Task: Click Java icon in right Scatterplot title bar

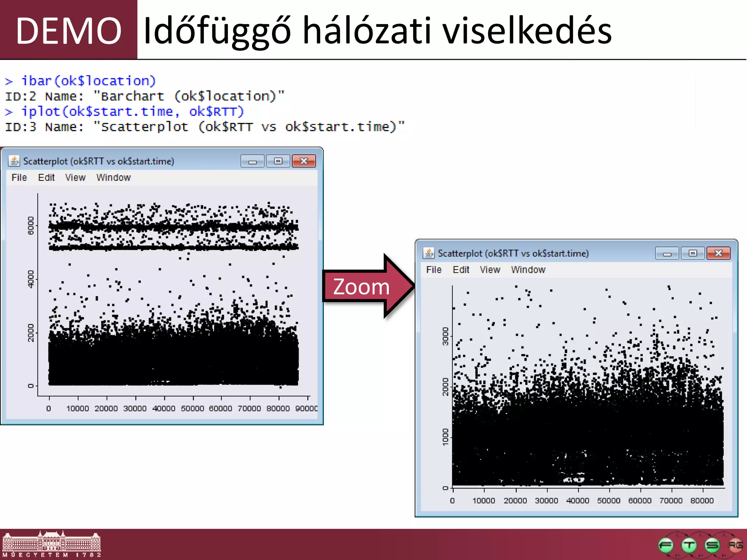Action: click(429, 253)
